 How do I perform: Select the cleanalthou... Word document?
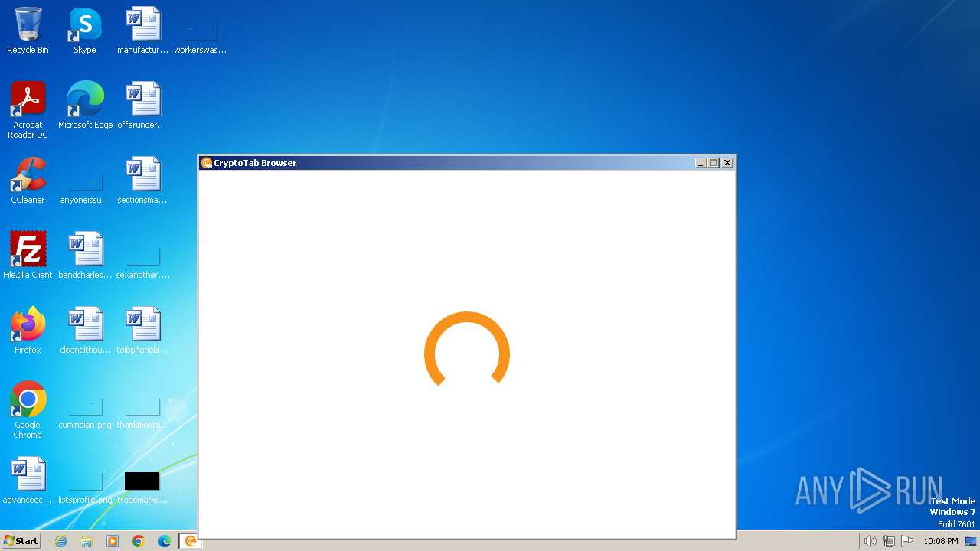click(85, 331)
